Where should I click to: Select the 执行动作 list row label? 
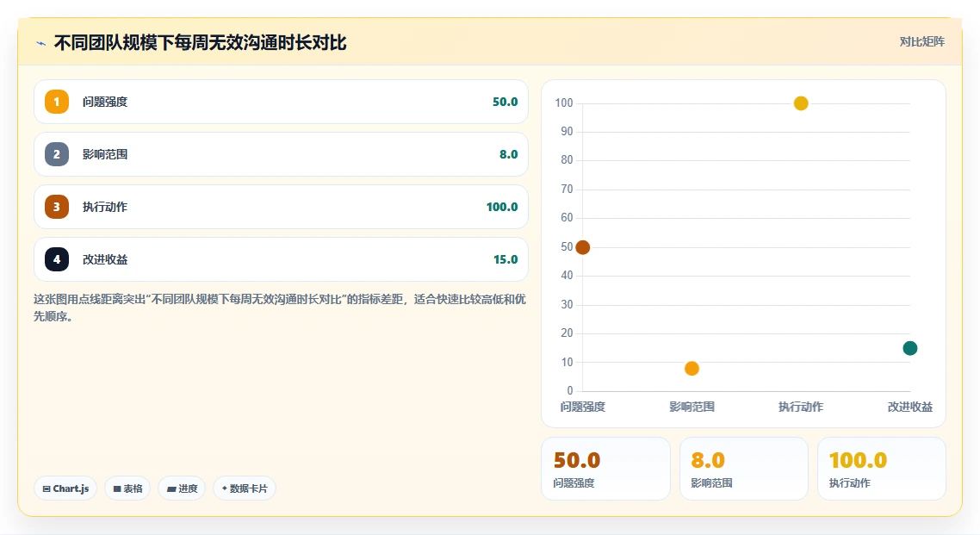coord(105,207)
